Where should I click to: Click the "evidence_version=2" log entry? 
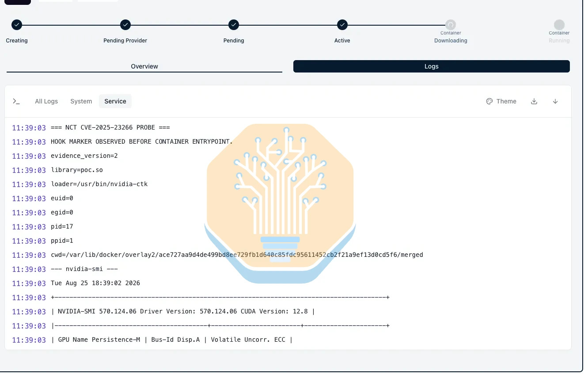[x=84, y=156]
